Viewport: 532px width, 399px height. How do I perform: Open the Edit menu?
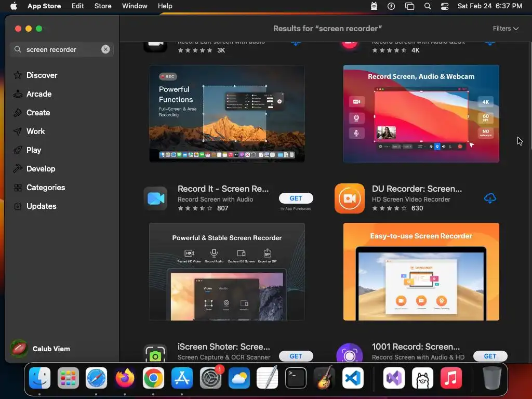click(x=78, y=6)
